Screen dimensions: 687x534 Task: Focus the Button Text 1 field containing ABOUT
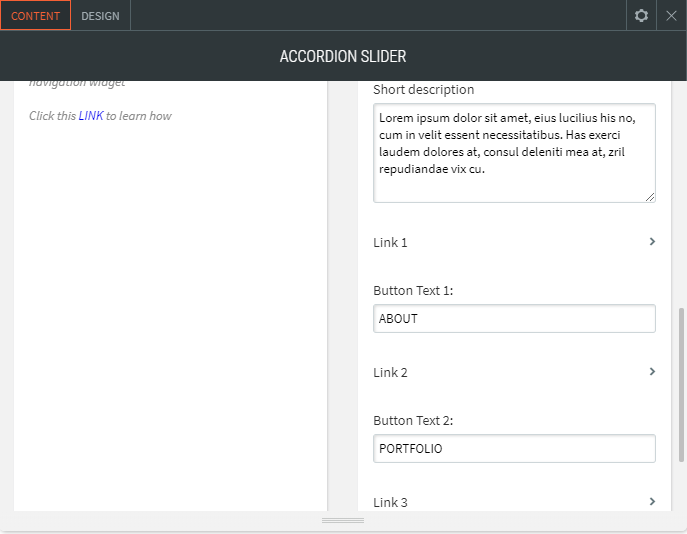click(514, 319)
